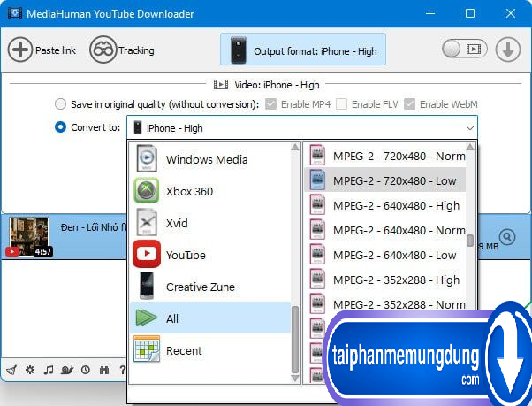This screenshot has height=406, width=532.
Task: Expand the Convert to iPhone - High dropdown arrow
Action: pos(470,128)
